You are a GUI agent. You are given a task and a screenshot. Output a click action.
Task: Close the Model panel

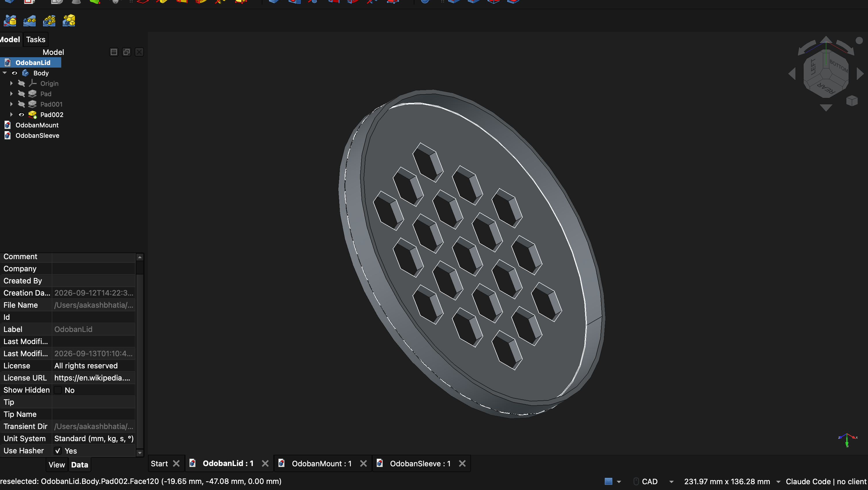(x=139, y=52)
